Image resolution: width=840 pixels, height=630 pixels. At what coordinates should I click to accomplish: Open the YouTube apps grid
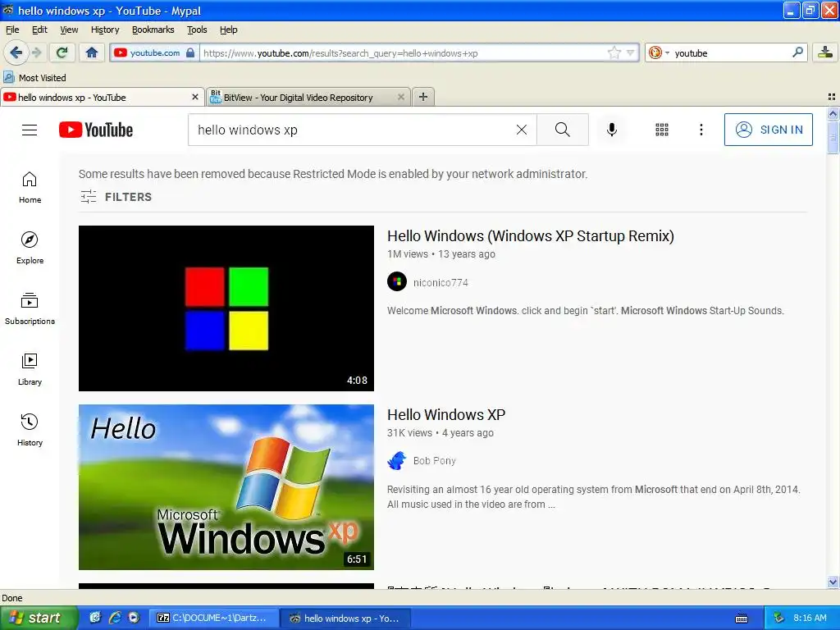click(662, 130)
